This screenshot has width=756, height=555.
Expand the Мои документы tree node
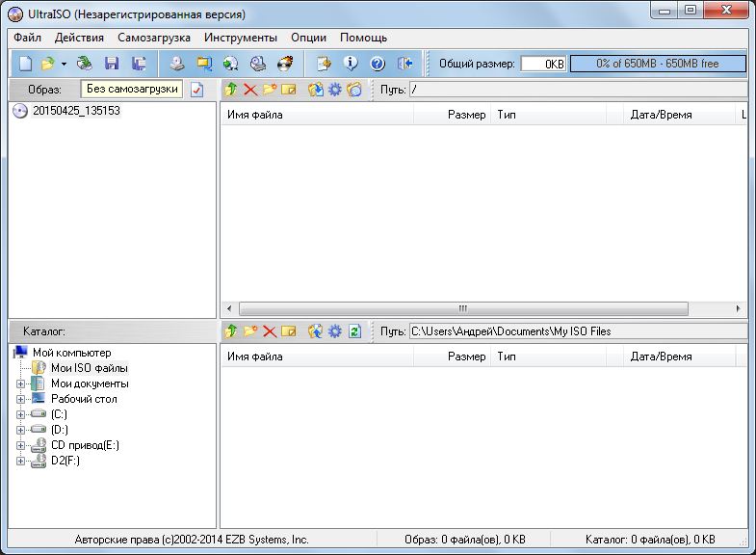point(21,383)
